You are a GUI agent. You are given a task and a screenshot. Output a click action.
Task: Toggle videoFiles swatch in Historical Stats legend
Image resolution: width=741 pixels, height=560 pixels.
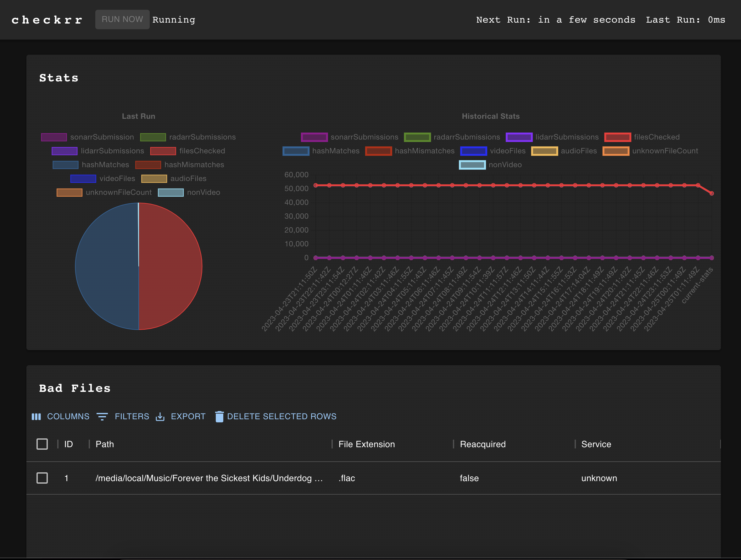pyautogui.click(x=473, y=151)
